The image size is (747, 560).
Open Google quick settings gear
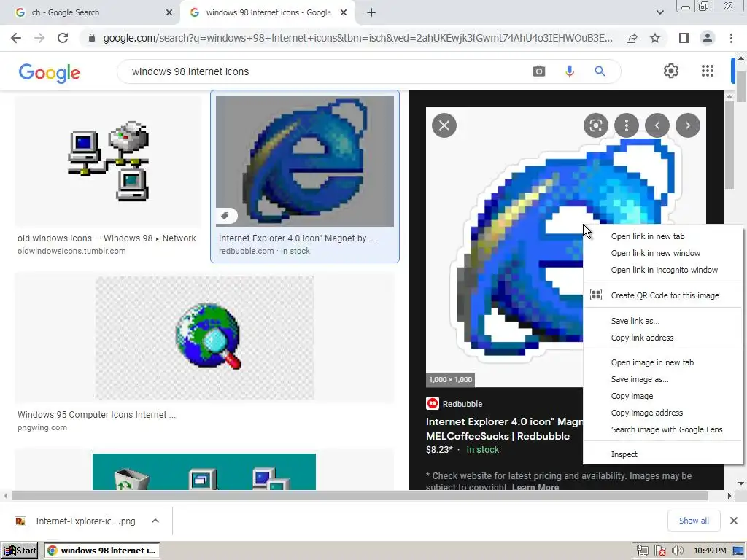(x=671, y=71)
